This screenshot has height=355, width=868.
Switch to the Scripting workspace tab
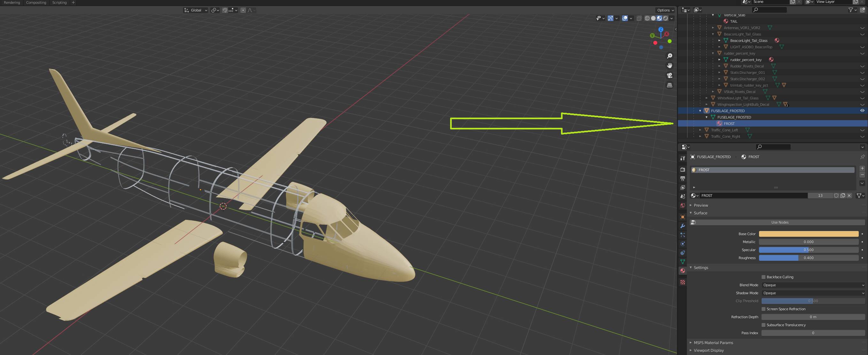[59, 2]
